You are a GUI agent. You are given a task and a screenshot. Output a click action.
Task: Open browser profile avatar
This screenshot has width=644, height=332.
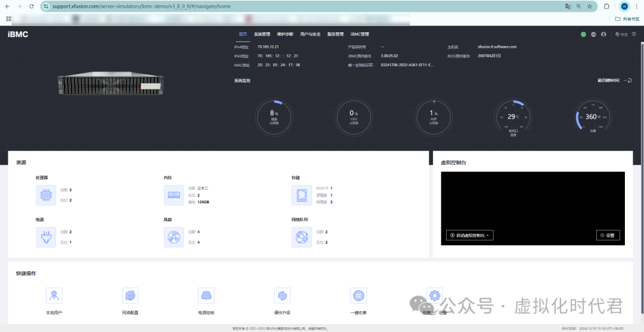tap(624, 6)
